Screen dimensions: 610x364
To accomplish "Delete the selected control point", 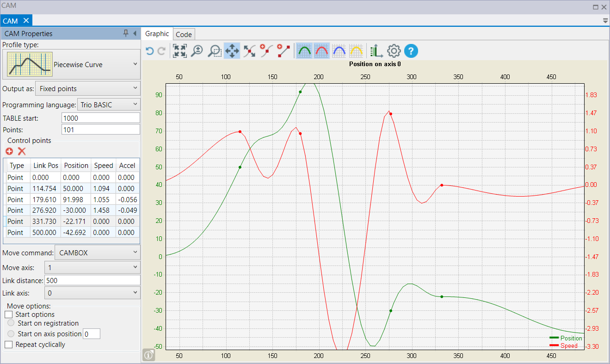I will pyautogui.click(x=21, y=151).
